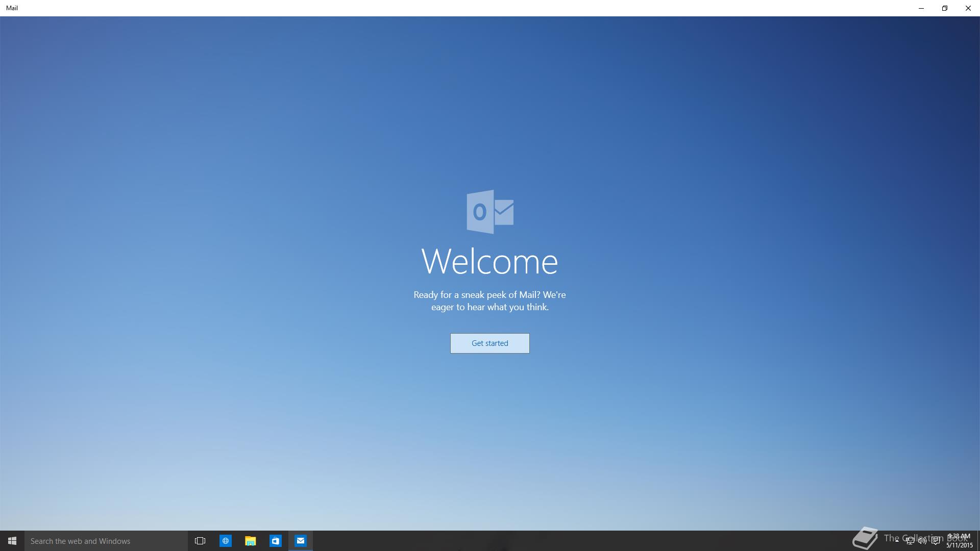Focus the Search the web and Windows box
Viewport: 980px width, 551px height.
106,541
